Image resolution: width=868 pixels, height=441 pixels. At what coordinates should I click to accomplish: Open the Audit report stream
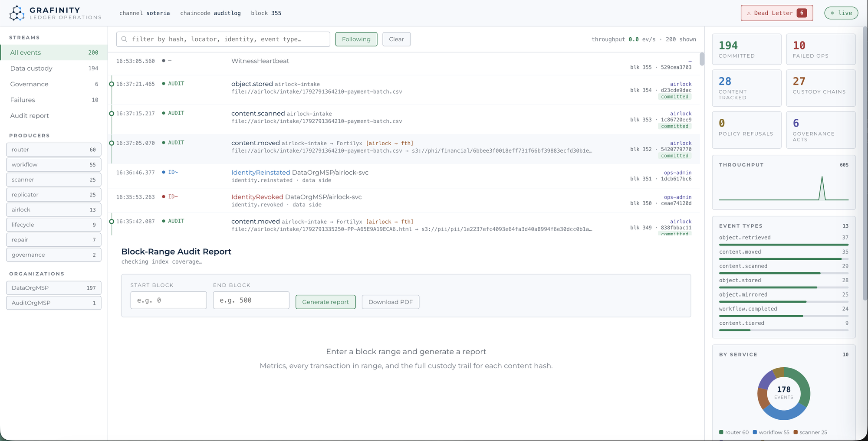click(54, 116)
